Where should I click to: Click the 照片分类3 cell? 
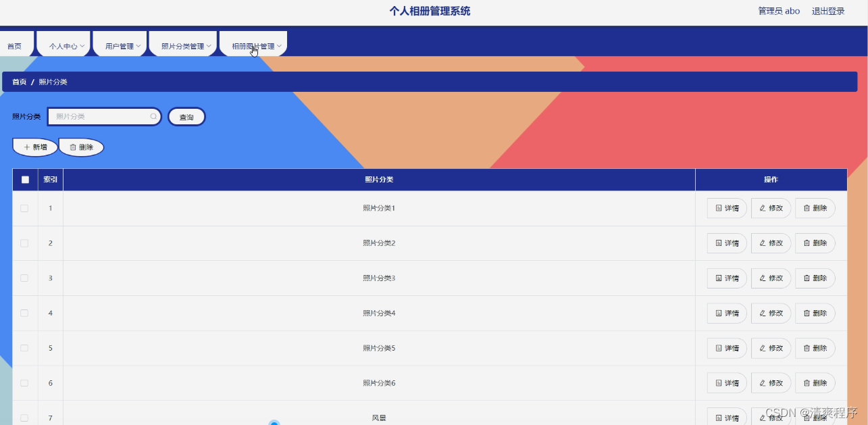[379, 278]
